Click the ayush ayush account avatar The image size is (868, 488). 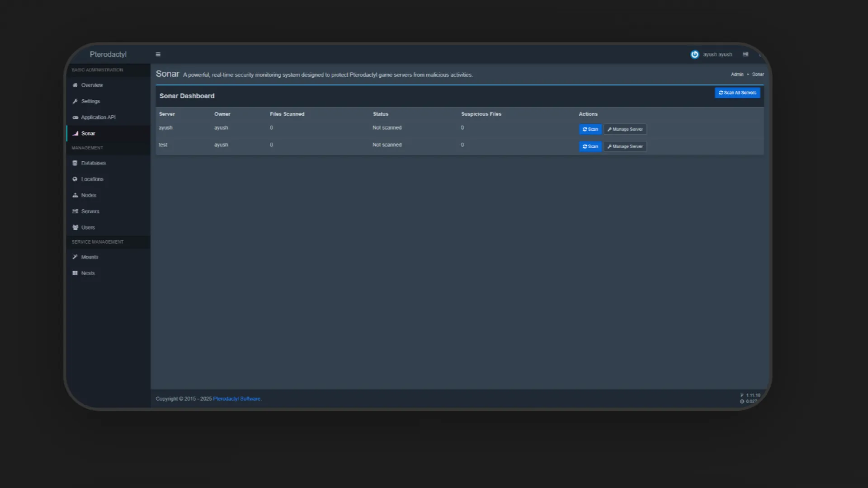[x=695, y=54]
